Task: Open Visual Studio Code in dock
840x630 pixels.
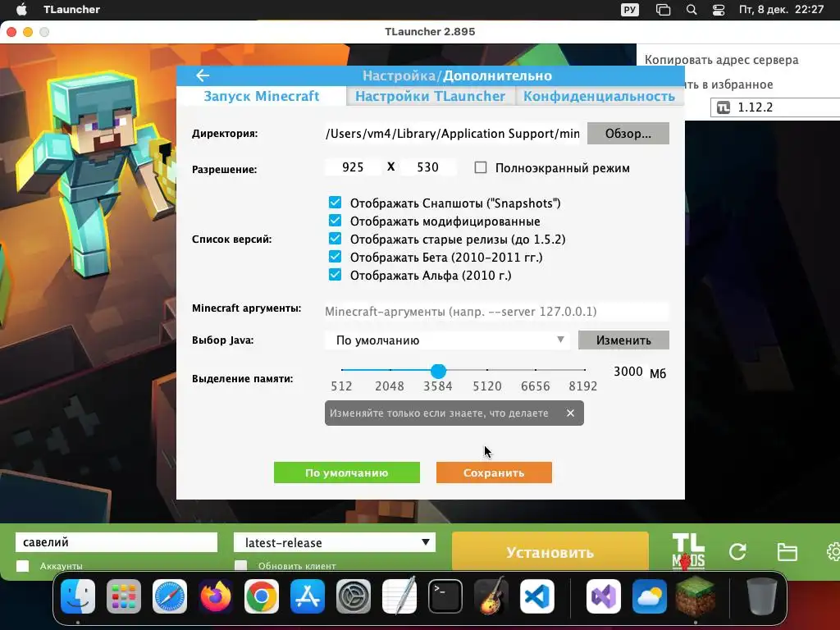Action: tap(537, 596)
